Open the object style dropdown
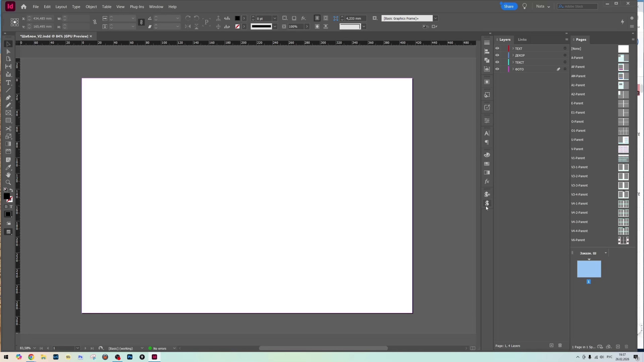The image size is (644, 362). pos(435,18)
